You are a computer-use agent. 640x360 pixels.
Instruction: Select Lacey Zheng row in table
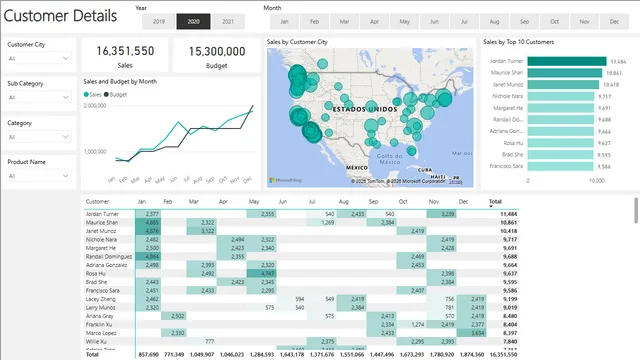pos(302,299)
